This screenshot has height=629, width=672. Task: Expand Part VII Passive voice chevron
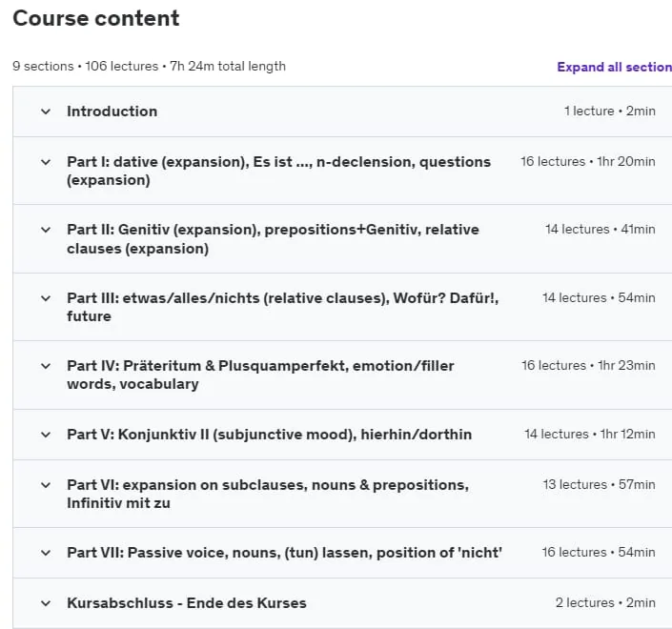tap(46, 553)
